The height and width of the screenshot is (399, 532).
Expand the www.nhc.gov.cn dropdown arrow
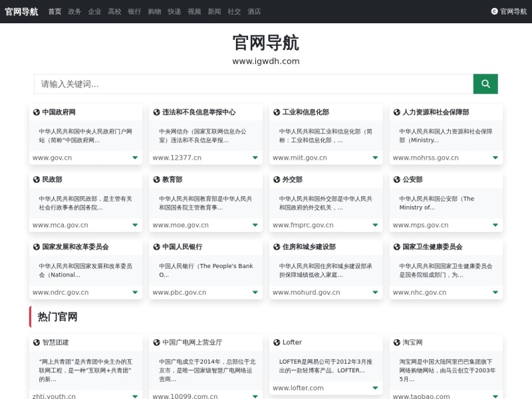click(x=495, y=292)
